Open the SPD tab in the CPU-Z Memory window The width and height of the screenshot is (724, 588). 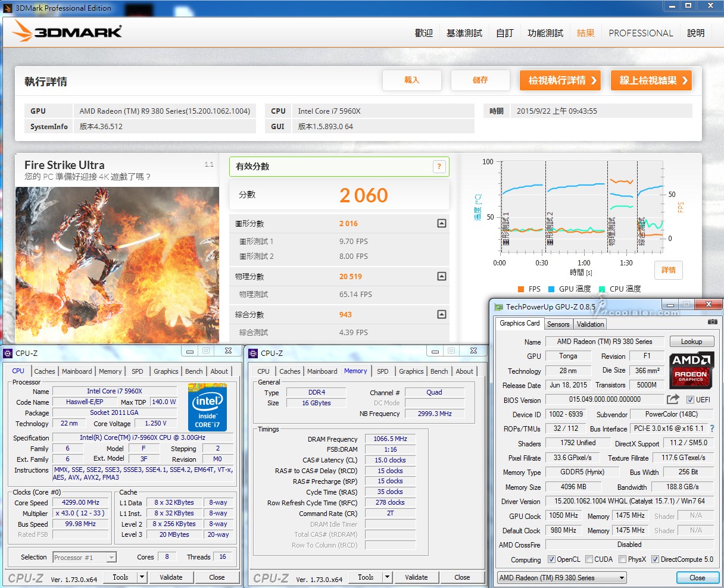(383, 371)
